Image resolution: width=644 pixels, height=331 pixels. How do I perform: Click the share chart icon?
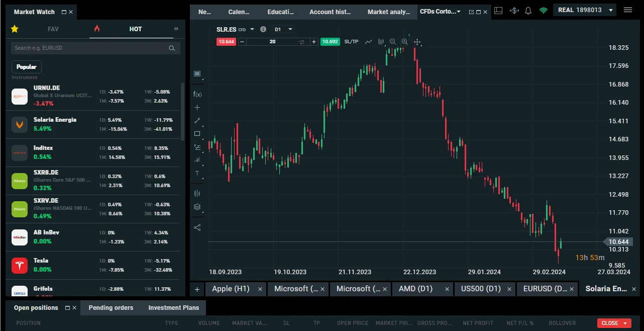click(x=197, y=227)
